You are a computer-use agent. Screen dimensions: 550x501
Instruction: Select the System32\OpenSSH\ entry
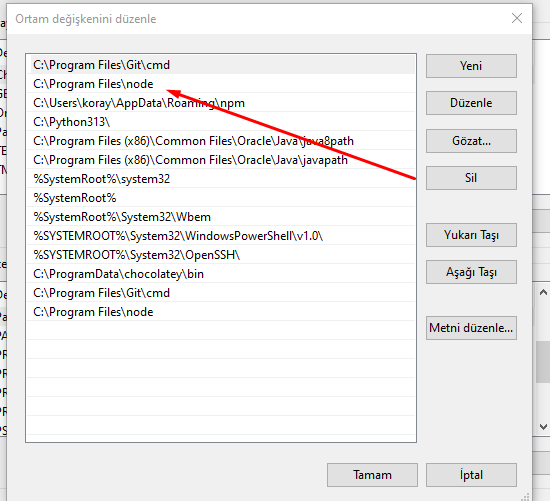click(221, 255)
